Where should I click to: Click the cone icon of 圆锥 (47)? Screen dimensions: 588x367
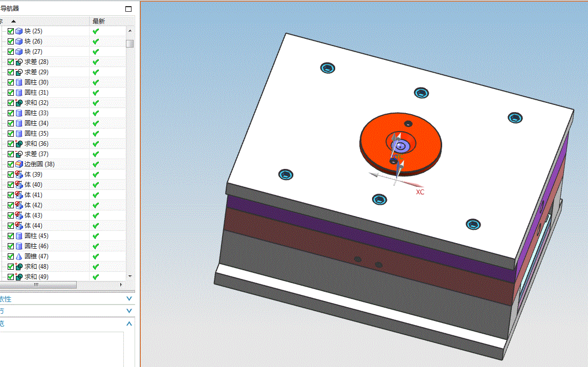coord(19,256)
